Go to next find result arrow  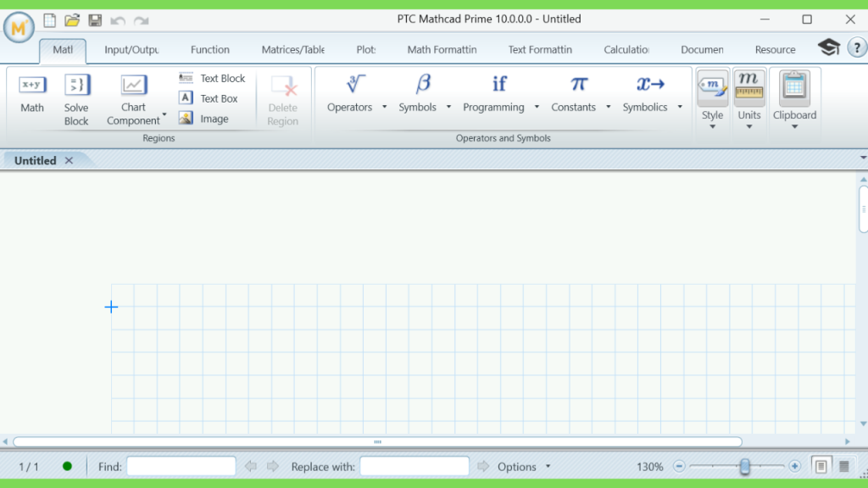pos(273,467)
